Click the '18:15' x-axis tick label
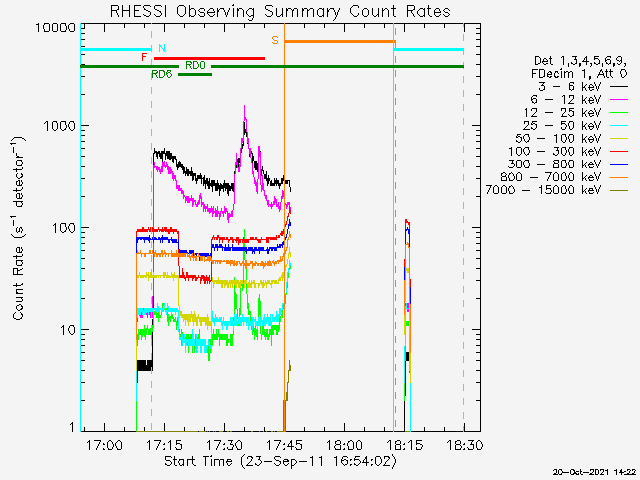This screenshot has height=480, width=640. 405,445
